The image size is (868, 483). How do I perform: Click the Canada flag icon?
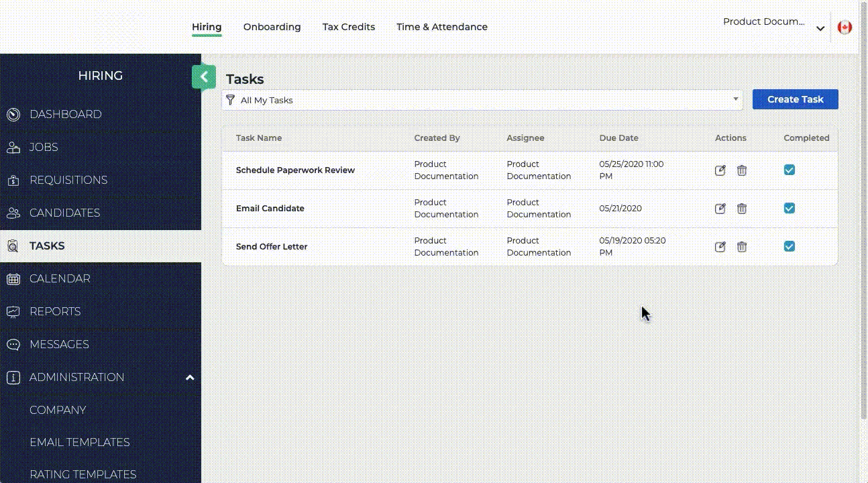point(845,28)
